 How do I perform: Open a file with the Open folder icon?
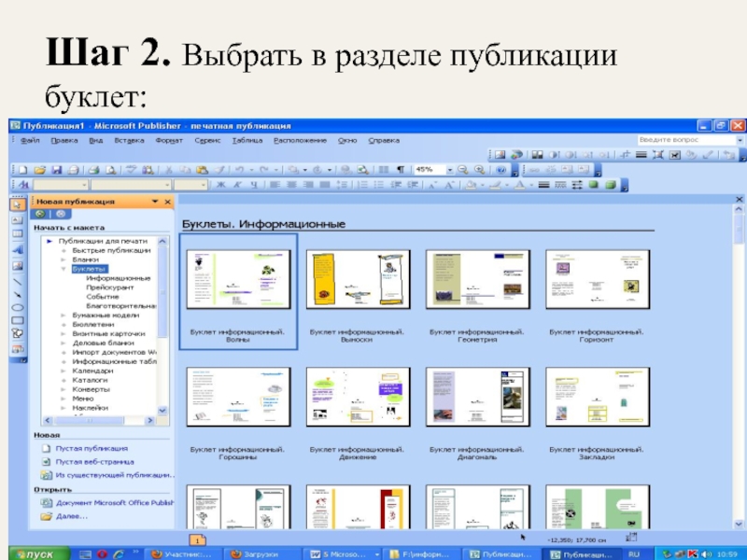[39, 170]
